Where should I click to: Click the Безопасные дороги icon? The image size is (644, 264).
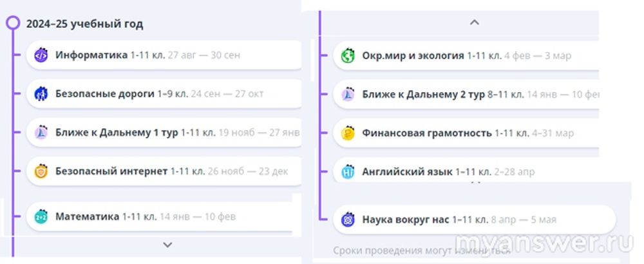(41, 94)
